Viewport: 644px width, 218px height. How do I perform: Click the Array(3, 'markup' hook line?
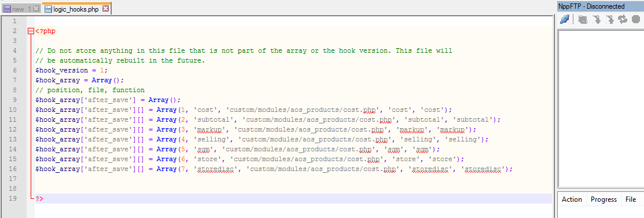tap(256, 129)
